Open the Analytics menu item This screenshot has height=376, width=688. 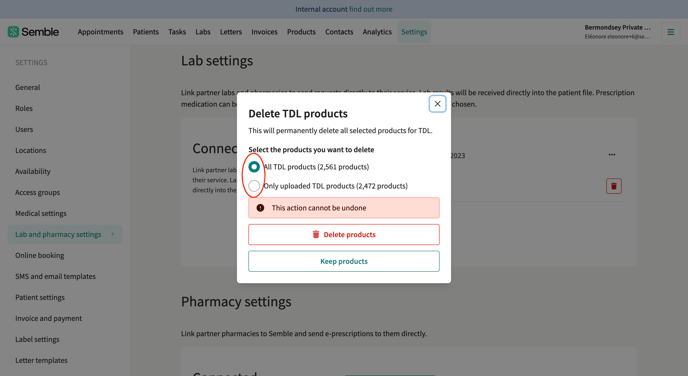pos(377,32)
